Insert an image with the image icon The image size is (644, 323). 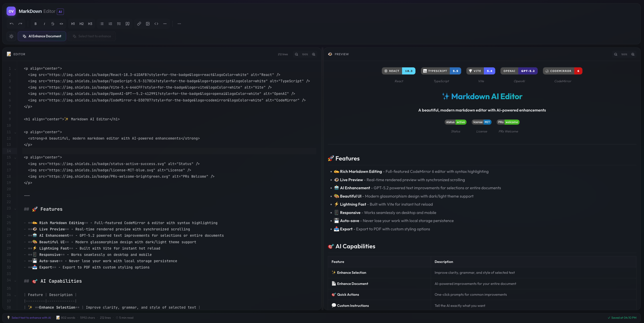[148, 24]
